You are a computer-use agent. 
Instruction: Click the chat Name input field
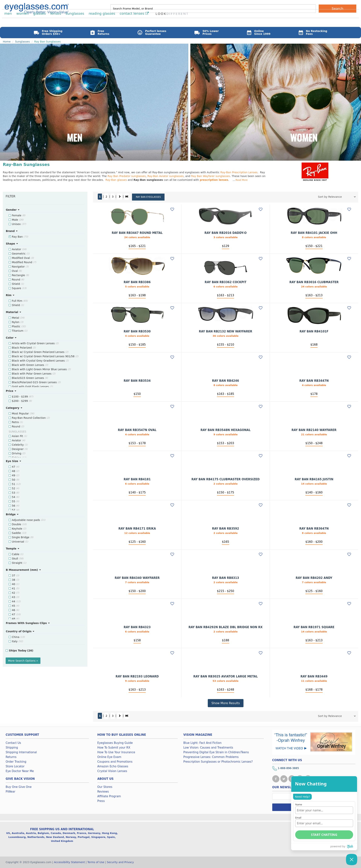pyautogui.click(x=324, y=810)
